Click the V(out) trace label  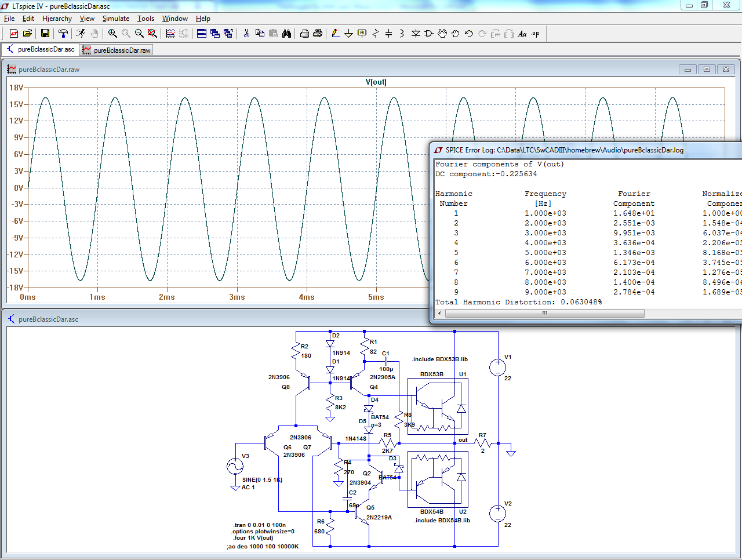[376, 82]
